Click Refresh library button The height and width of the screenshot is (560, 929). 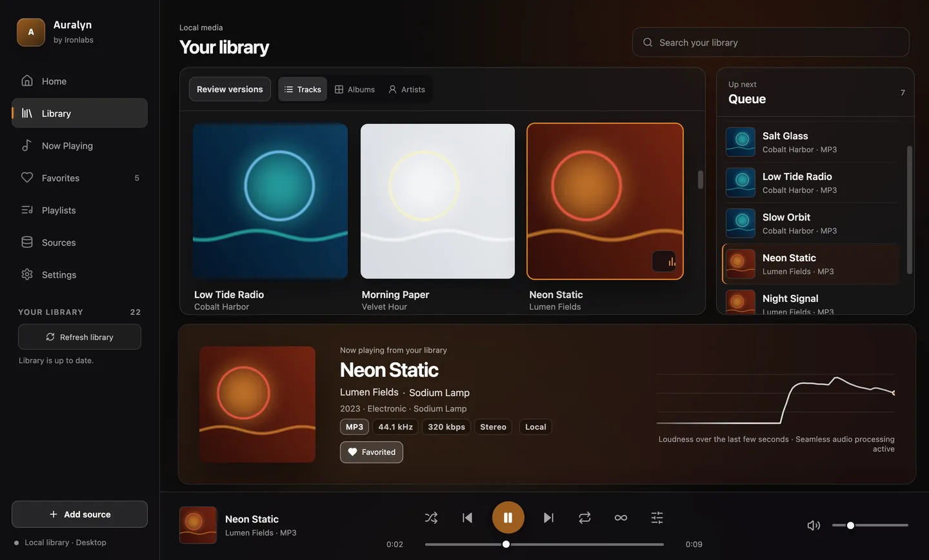[79, 337]
